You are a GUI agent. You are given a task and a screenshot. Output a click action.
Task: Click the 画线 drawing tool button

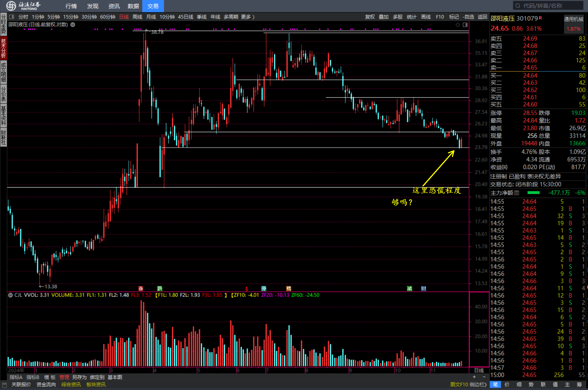tap(426, 17)
